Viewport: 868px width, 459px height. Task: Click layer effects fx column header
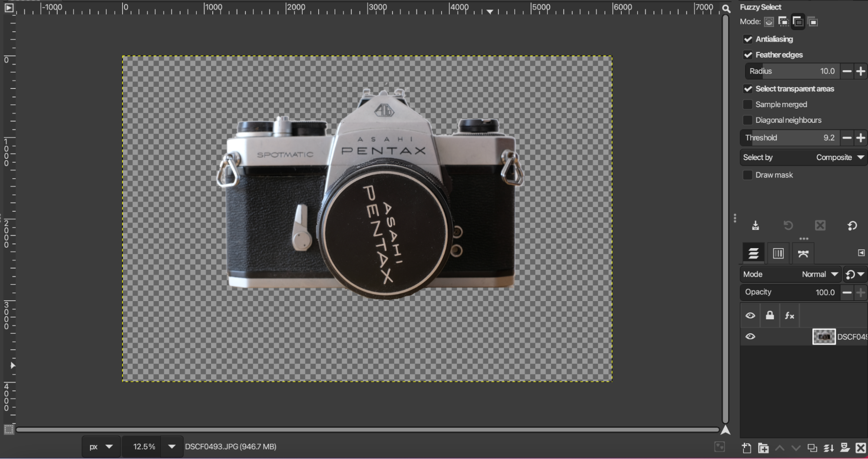(x=789, y=316)
